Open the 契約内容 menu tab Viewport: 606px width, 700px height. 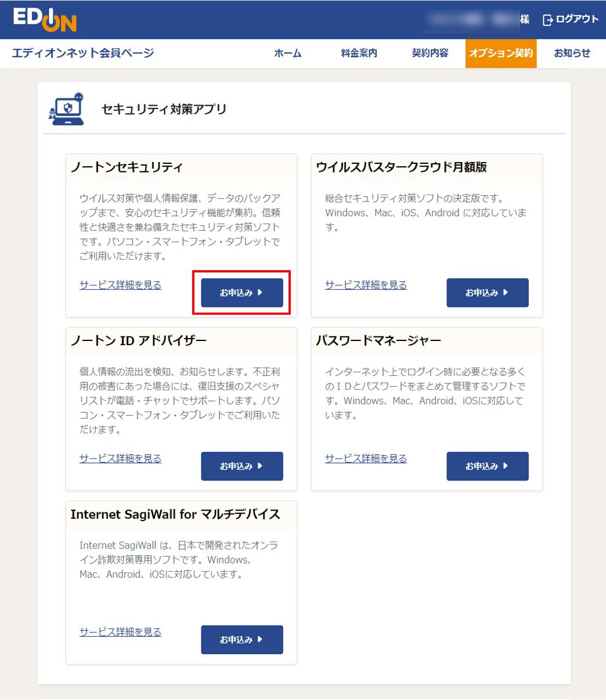click(x=430, y=53)
